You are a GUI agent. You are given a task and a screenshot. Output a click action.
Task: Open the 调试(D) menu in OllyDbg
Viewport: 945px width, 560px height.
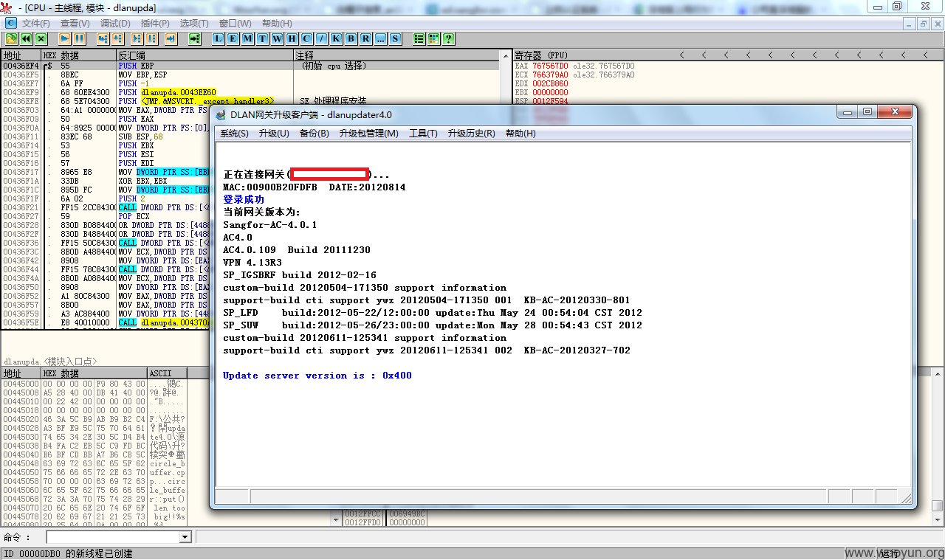115,24
